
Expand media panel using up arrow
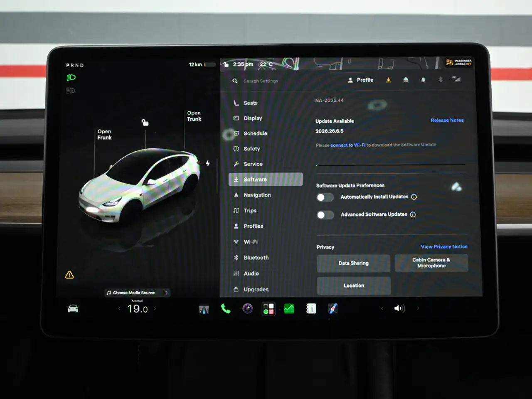(x=166, y=293)
